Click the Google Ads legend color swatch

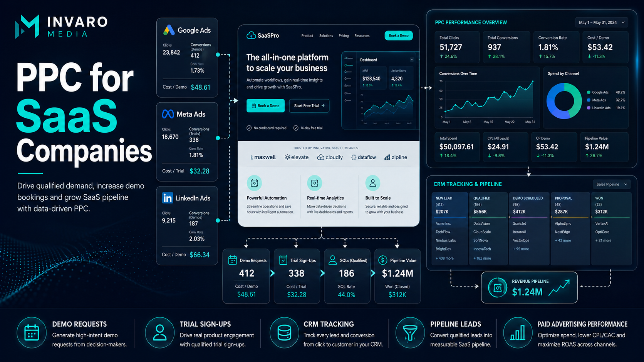pyautogui.click(x=589, y=92)
